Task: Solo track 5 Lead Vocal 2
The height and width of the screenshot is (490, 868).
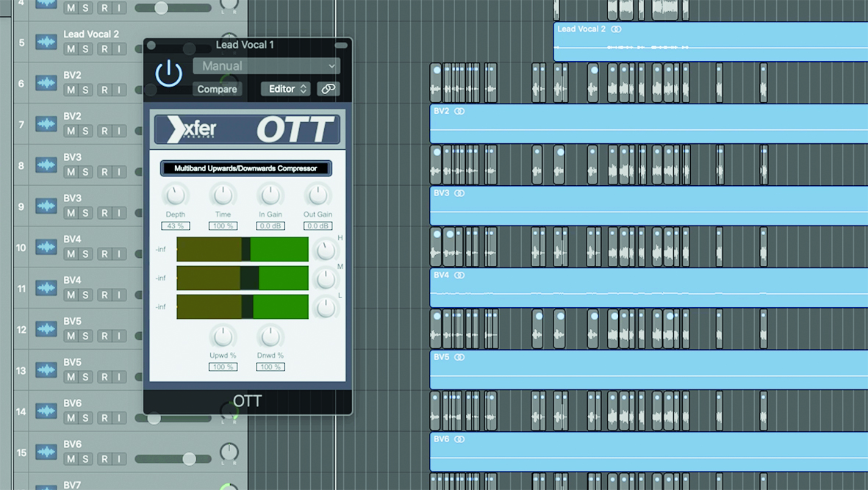Action: point(85,48)
